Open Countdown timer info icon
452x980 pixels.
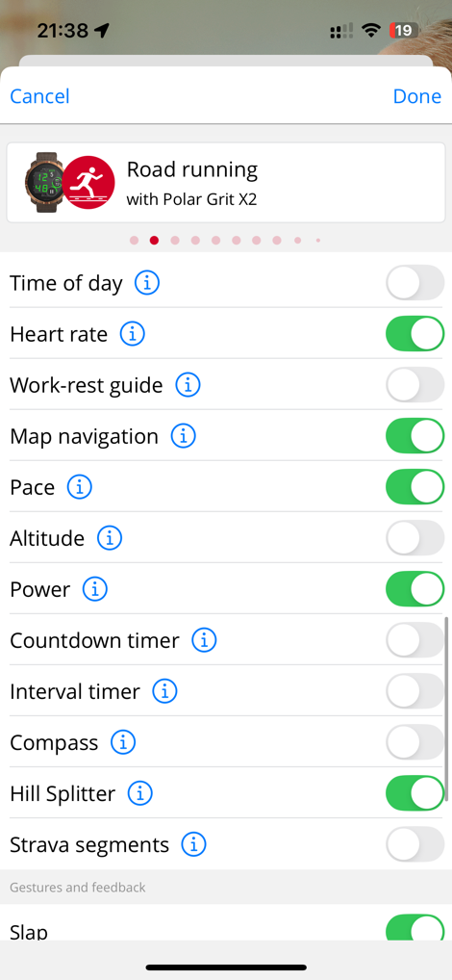[x=204, y=640]
